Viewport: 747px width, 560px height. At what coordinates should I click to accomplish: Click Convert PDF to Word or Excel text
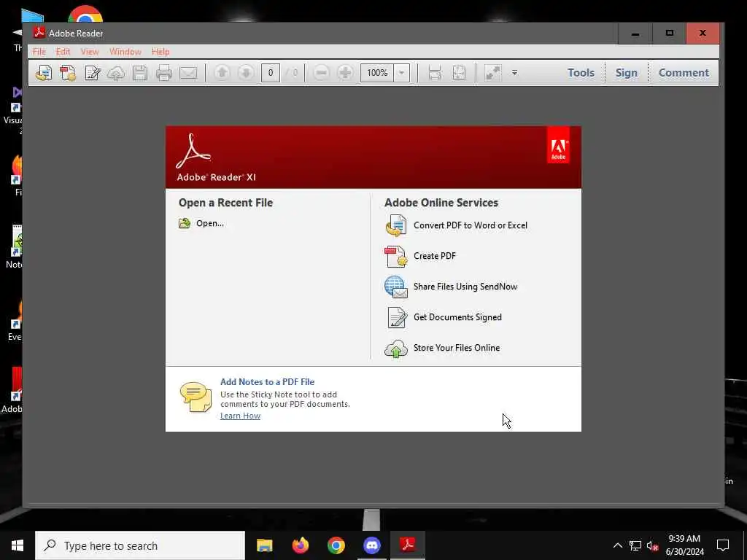[471, 225]
